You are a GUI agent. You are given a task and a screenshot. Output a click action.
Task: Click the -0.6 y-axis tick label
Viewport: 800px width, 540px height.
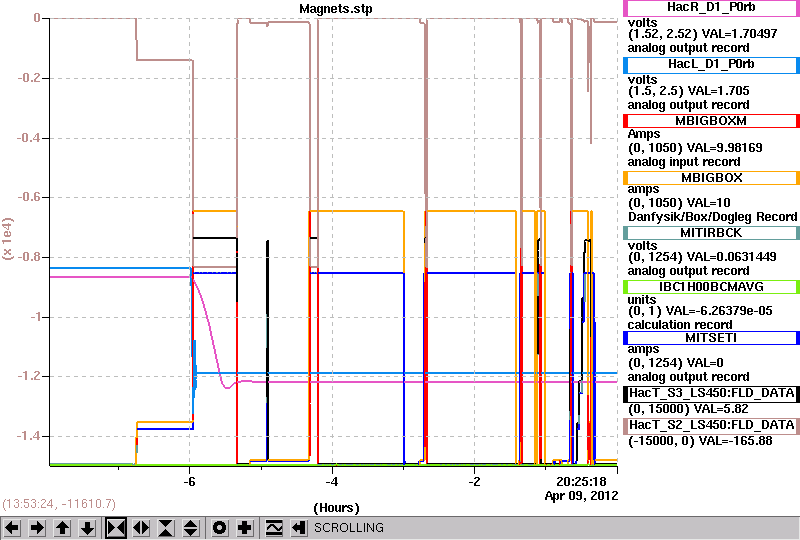pyautogui.click(x=29, y=197)
